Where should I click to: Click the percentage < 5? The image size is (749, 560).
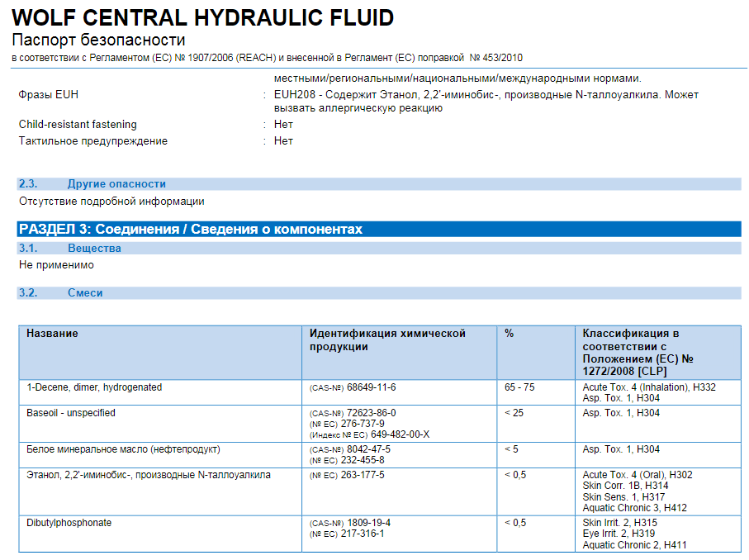click(511, 449)
